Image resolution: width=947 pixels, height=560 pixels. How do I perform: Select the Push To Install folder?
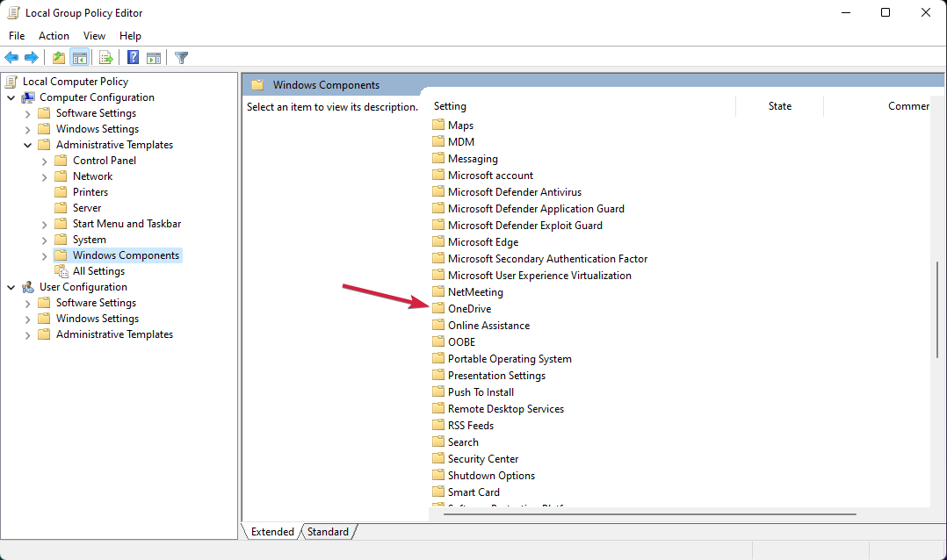tap(481, 392)
